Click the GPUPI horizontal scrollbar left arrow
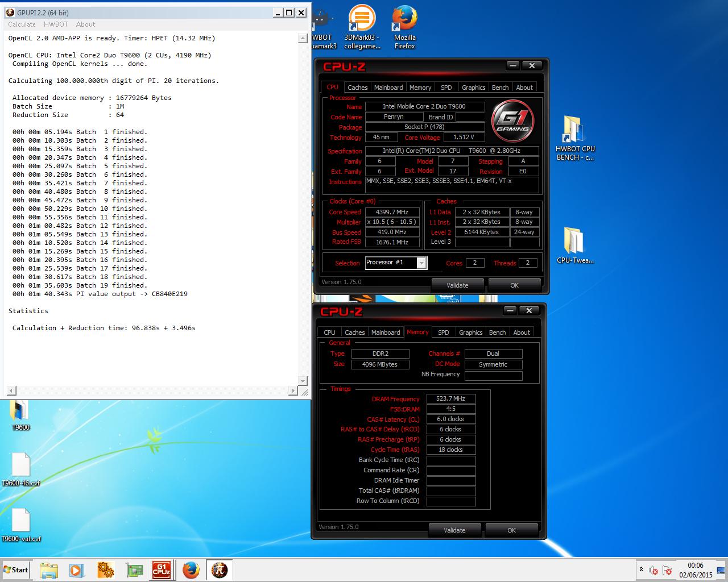 pos(11,390)
